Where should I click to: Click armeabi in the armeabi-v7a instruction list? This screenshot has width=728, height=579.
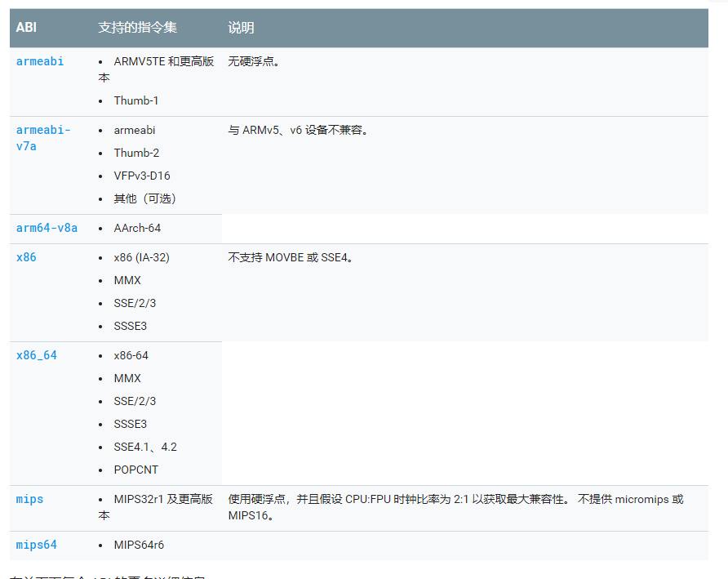coord(135,130)
